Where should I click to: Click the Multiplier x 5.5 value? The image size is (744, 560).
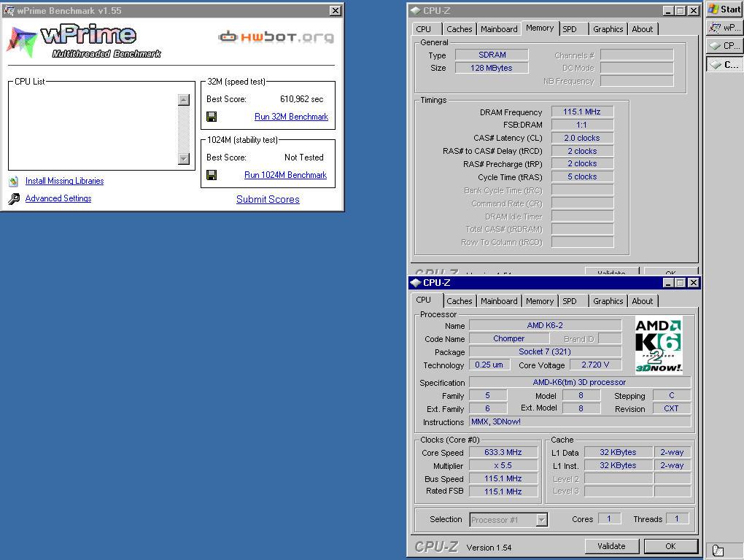point(503,466)
